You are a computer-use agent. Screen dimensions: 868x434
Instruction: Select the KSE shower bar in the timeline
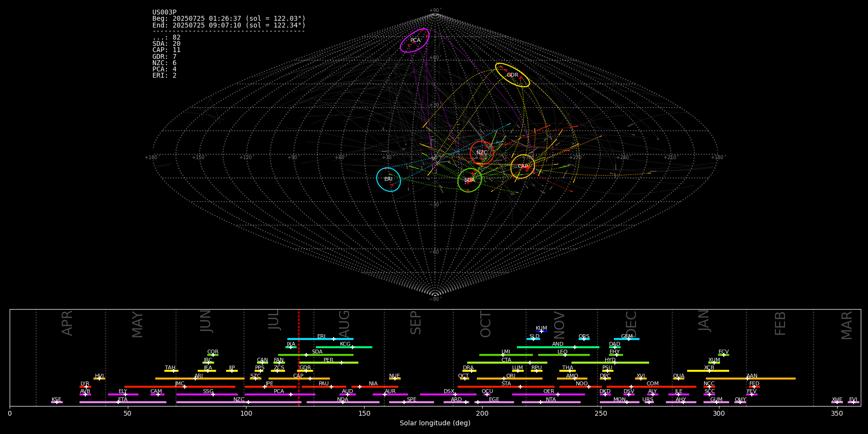57,402
